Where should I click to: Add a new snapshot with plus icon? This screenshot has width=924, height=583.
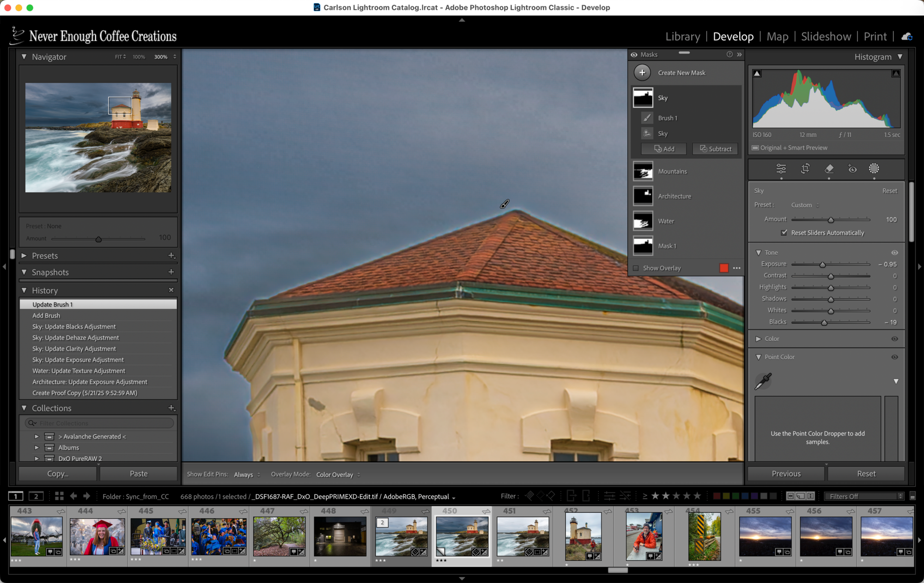coord(171,272)
